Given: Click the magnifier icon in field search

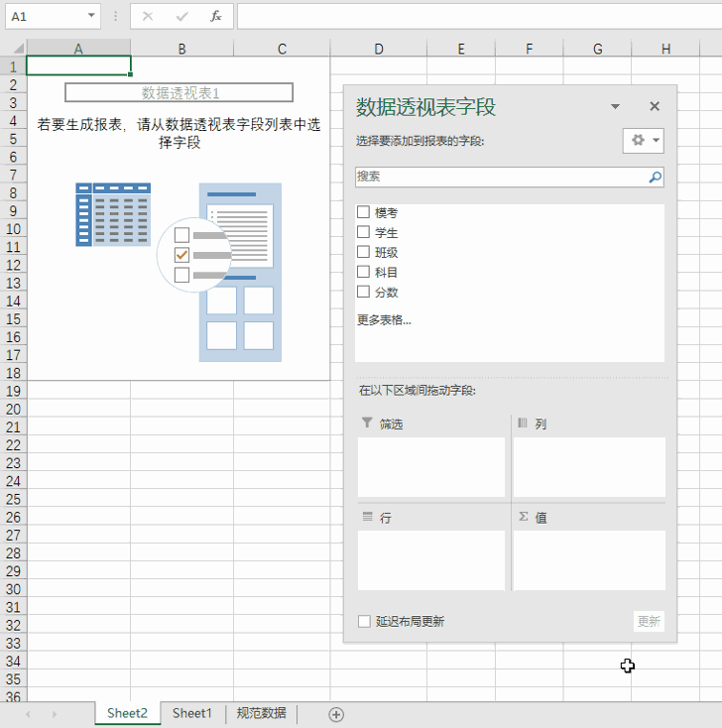Looking at the screenshot, I should pyautogui.click(x=655, y=178).
